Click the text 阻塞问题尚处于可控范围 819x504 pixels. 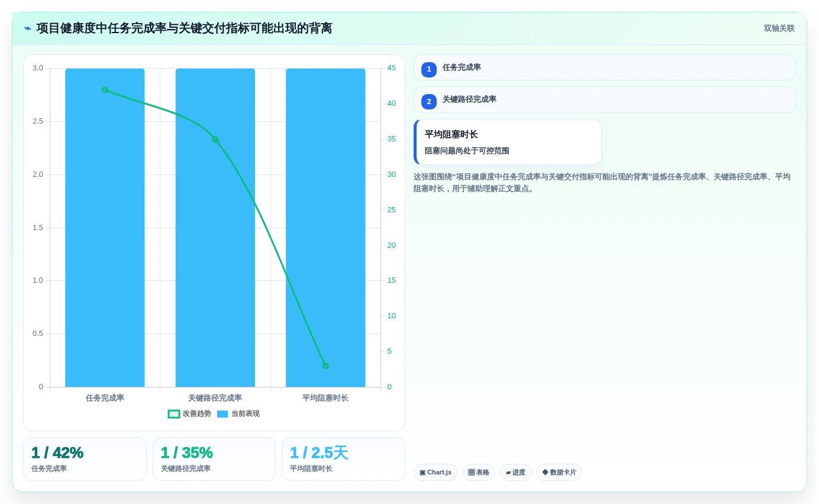467,151
